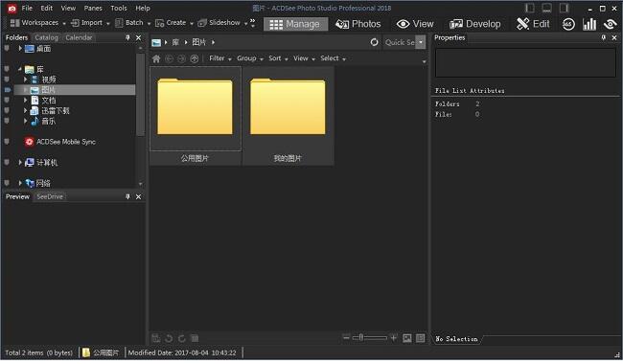Toggle the left pane layout icon in title bar
Screen dimensions: 623x364
point(530,8)
